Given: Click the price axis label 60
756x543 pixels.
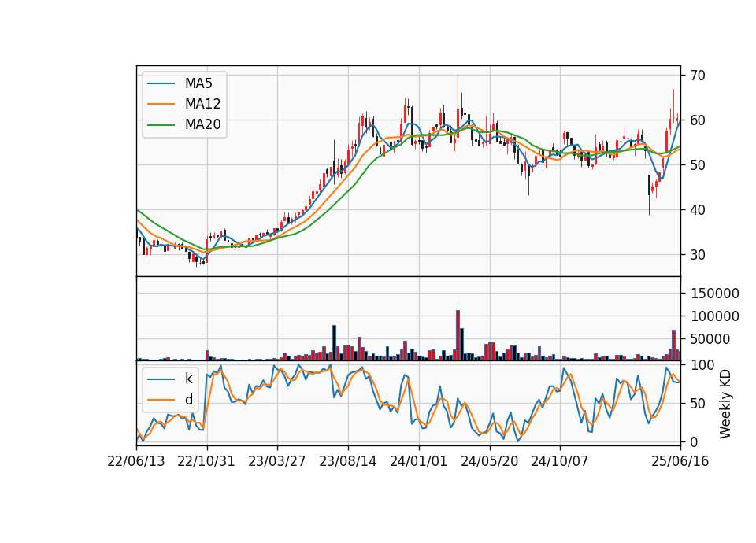Looking at the screenshot, I should [698, 120].
